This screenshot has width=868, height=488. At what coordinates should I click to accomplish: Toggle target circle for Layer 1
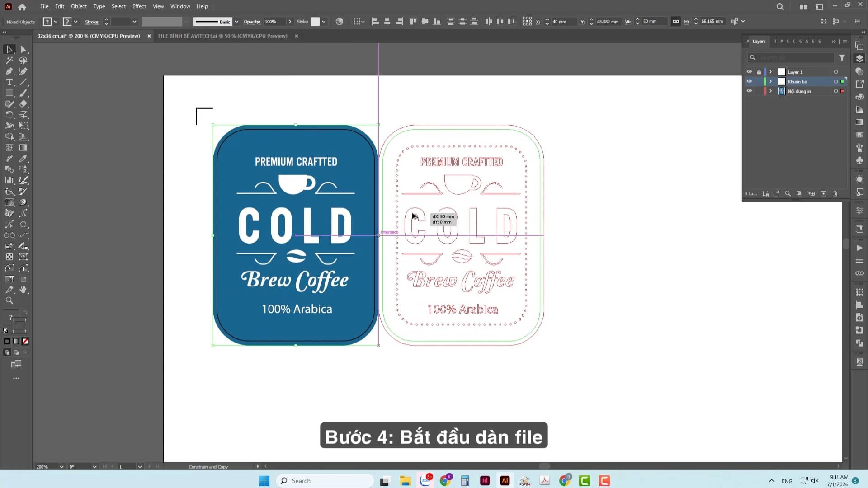836,72
